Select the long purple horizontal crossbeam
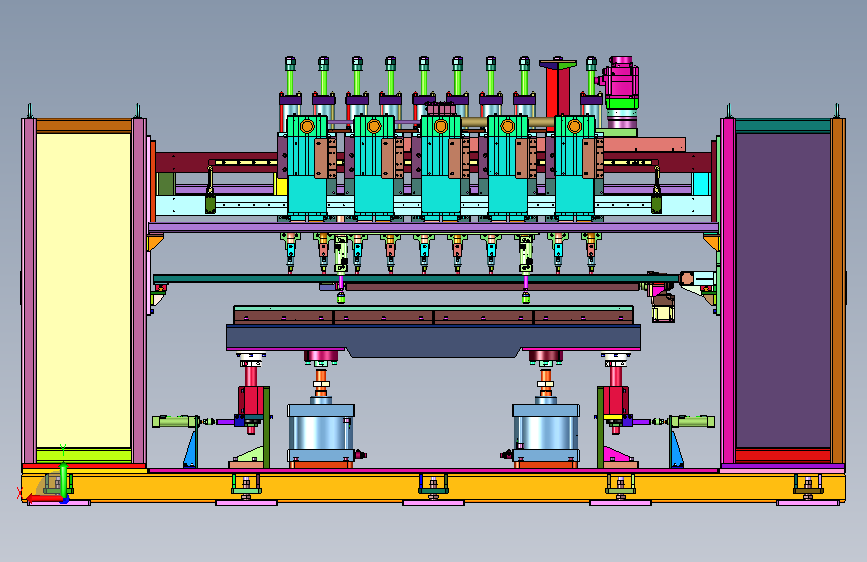 click(x=434, y=227)
